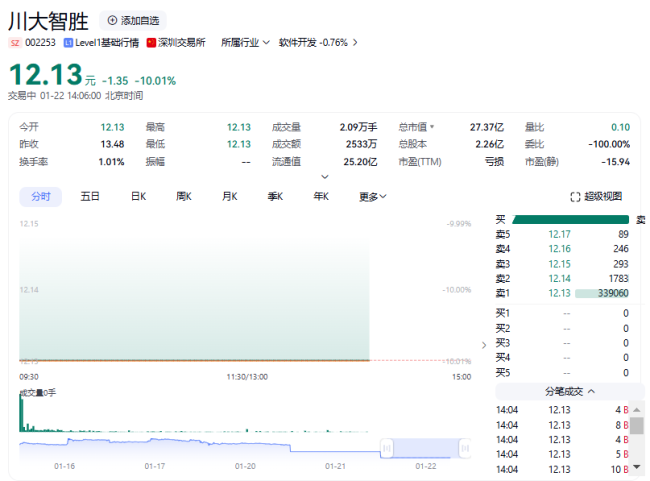Click the tick list scroll-up arrow
The image size is (650, 481).
637,410
